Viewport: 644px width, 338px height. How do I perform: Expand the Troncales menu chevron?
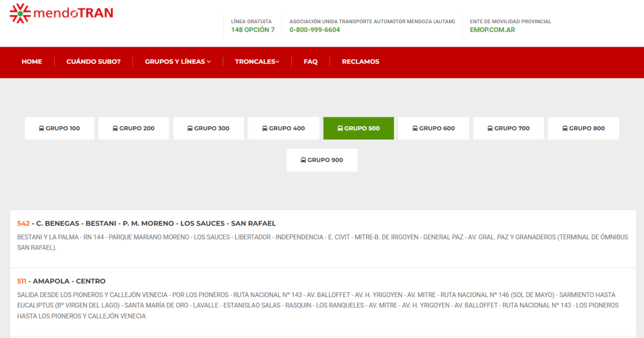tap(277, 62)
